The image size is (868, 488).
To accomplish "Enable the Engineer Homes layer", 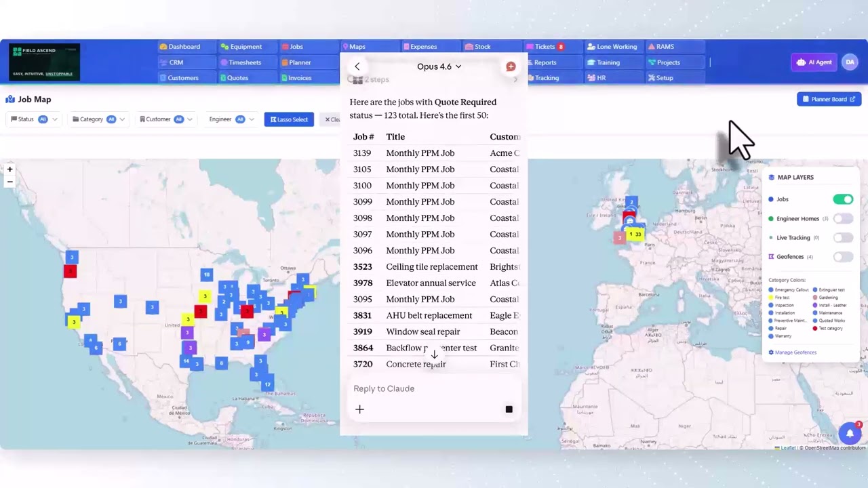I will click(x=843, y=218).
